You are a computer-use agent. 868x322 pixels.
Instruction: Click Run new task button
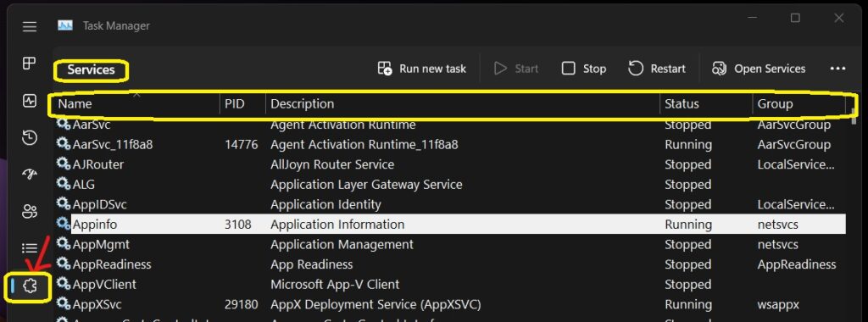coord(422,69)
